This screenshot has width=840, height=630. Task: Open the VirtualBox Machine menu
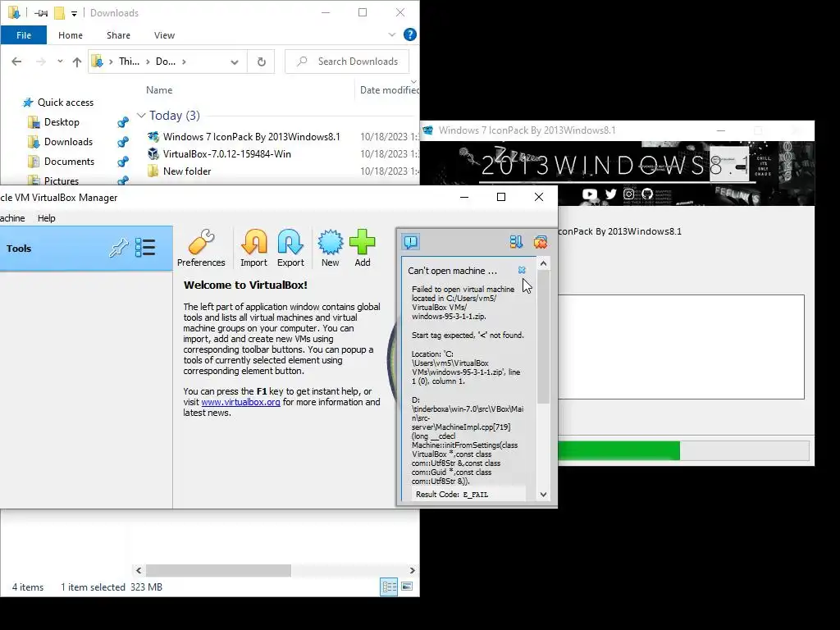coord(11,218)
